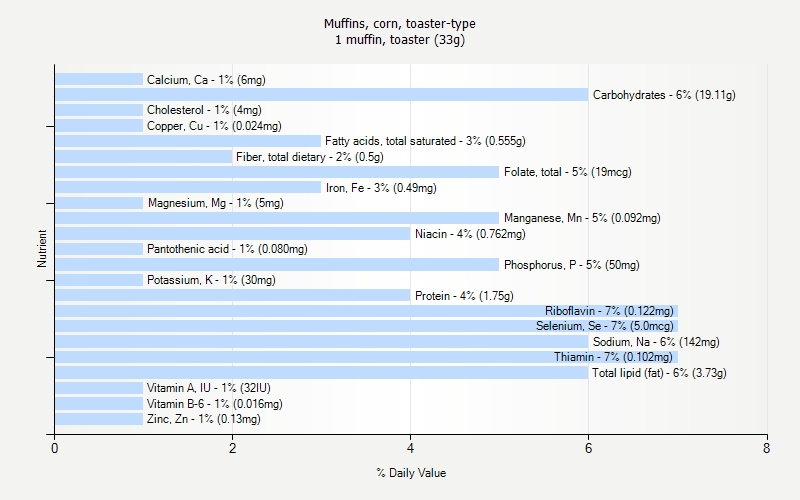Click the Cholesterol bar in the chart
Viewport: 800px width, 500px height.
pos(99,110)
